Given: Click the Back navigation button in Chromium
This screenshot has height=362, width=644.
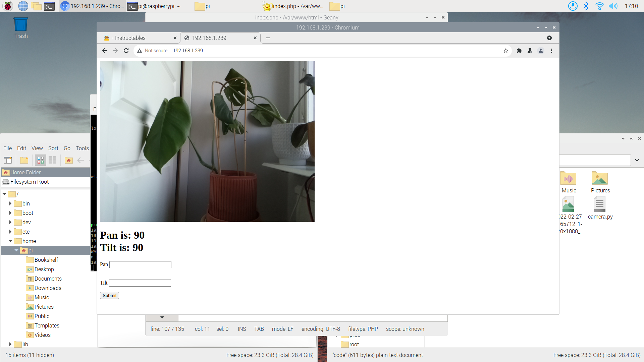Looking at the screenshot, I should [105, 50].
